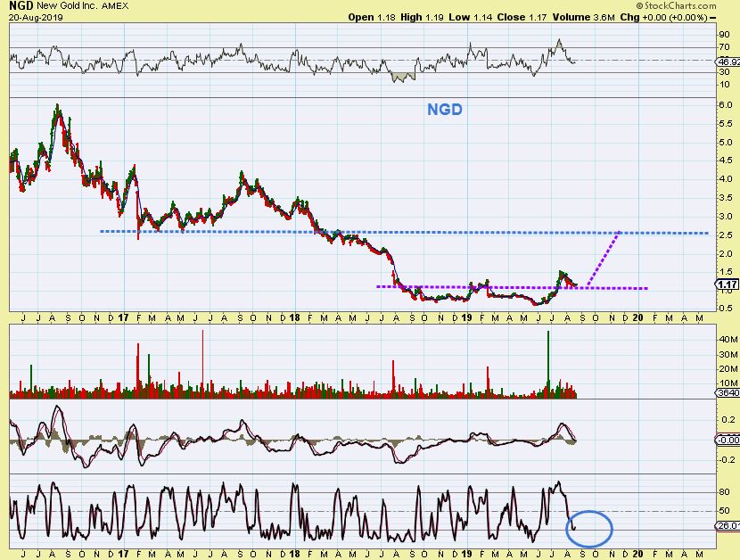This screenshot has width=740, height=560.
Task: Click the Volume 3.6M reading
Action: click(584, 18)
